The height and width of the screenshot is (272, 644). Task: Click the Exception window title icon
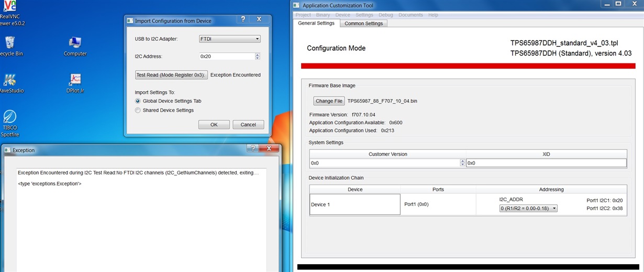pos(7,150)
